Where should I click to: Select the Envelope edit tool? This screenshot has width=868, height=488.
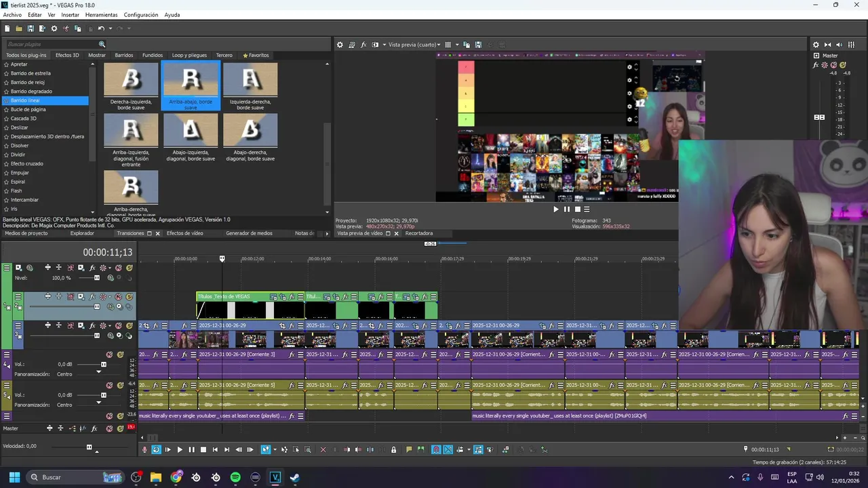tap(284, 449)
